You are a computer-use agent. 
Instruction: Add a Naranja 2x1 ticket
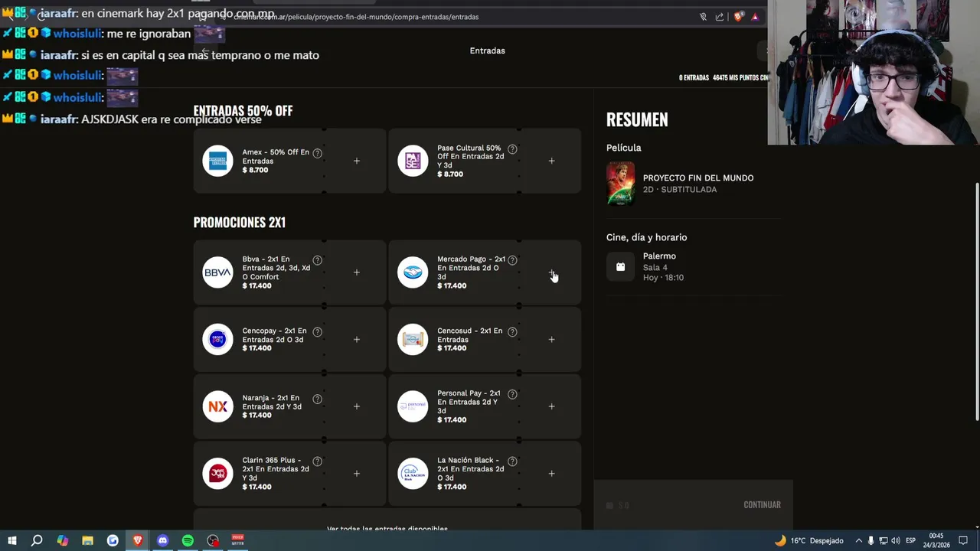[x=356, y=406]
